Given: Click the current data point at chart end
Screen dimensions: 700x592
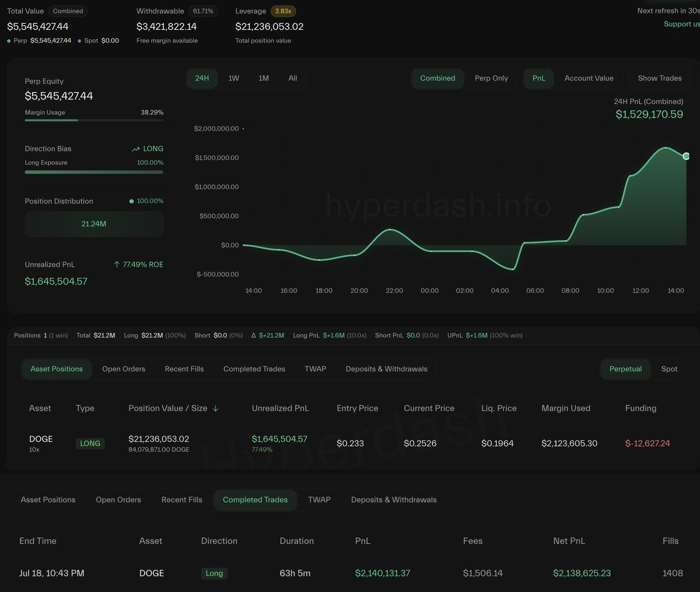Looking at the screenshot, I should (686, 156).
